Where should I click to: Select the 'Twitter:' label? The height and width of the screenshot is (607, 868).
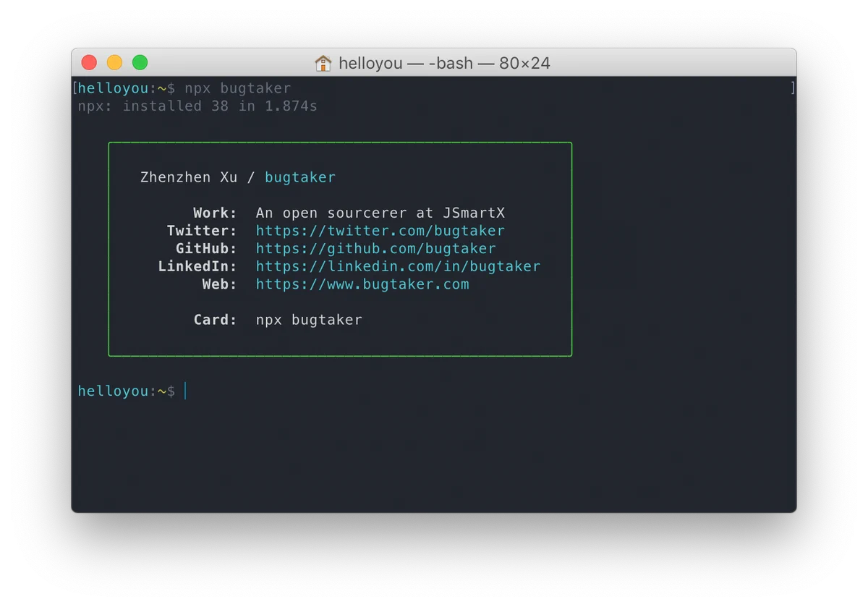click(x=202, y=231)
